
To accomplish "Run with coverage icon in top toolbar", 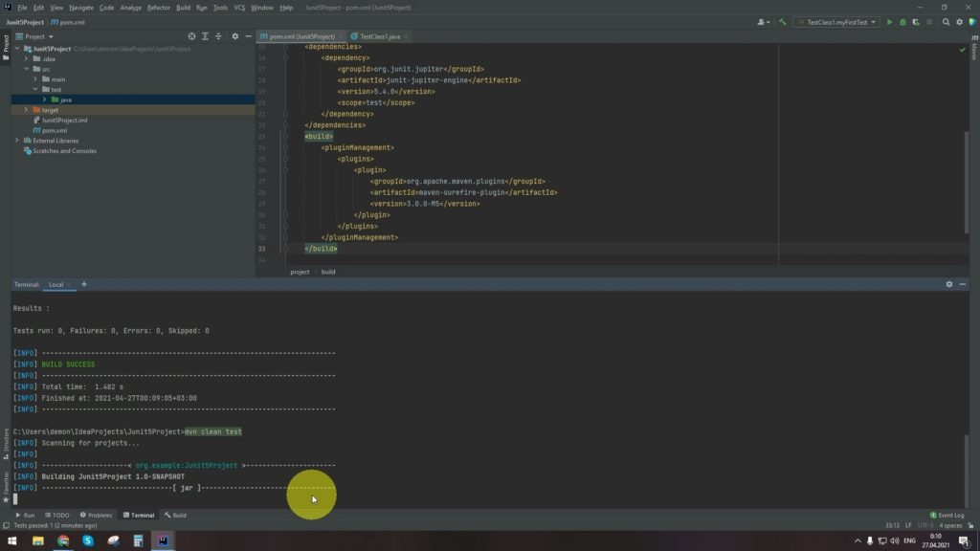I will tap(916, 23).
